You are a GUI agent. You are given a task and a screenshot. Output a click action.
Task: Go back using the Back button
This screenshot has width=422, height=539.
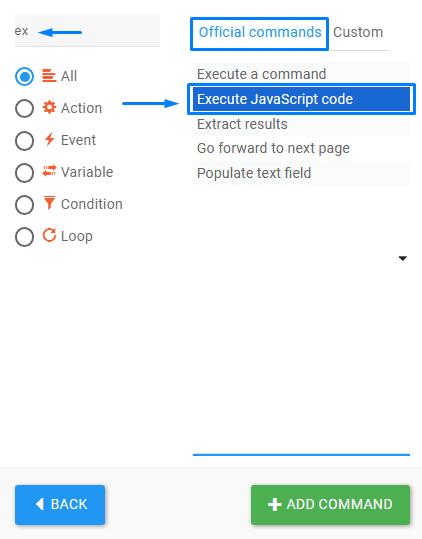coord(60,505)
